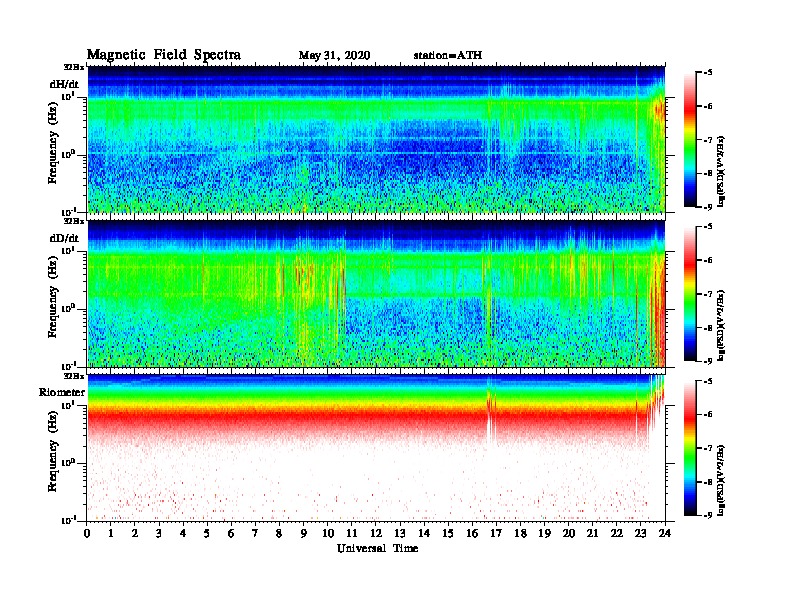Click the log(PSD) units label beside Riometer color bar
The width and height of the screenshot is (792, 612).
point(721,480)
